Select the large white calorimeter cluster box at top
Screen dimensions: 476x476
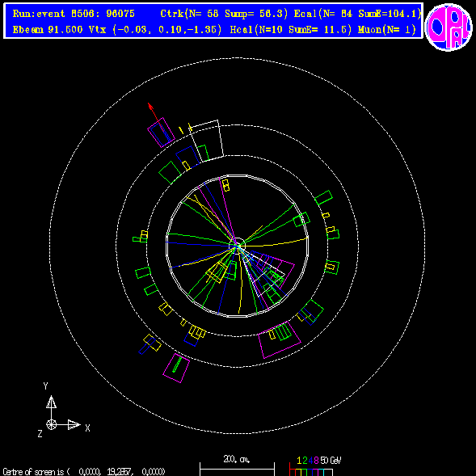[x=206, y=141]
